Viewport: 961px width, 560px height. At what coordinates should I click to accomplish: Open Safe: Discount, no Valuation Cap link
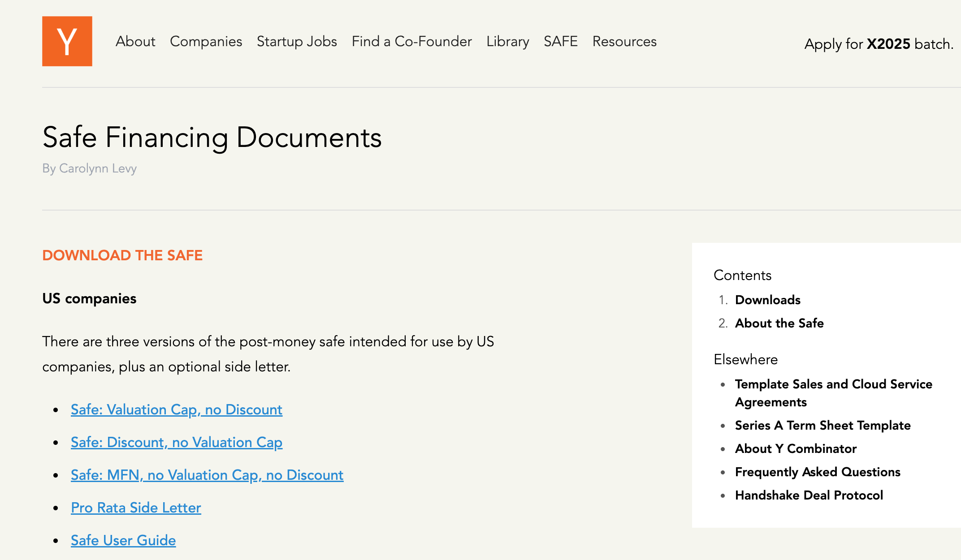177,442
